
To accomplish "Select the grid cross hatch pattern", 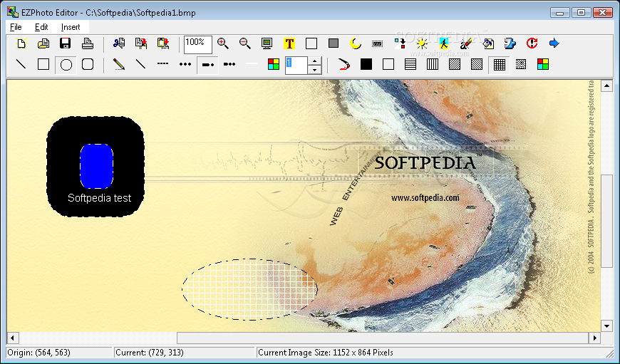I will [499, 65].
